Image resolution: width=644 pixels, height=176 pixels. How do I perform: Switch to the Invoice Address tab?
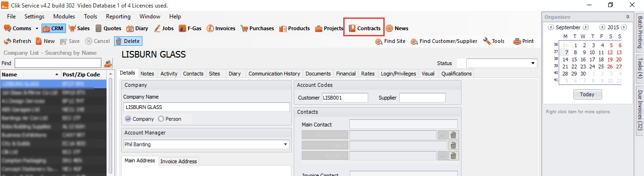coord(179,161)
